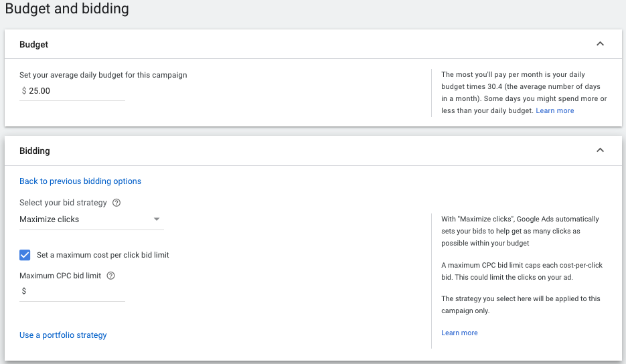Collapse the Bidding section chevron
Screen dimensions: 626x364
pyautogui.click(x=600, y=151)
